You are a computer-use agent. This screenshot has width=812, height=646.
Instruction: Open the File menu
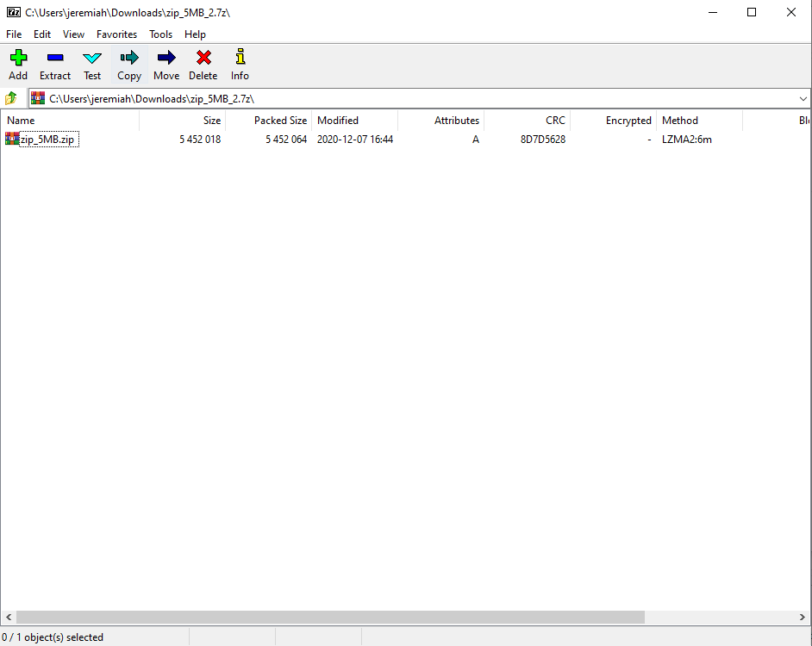pos(14,34)
